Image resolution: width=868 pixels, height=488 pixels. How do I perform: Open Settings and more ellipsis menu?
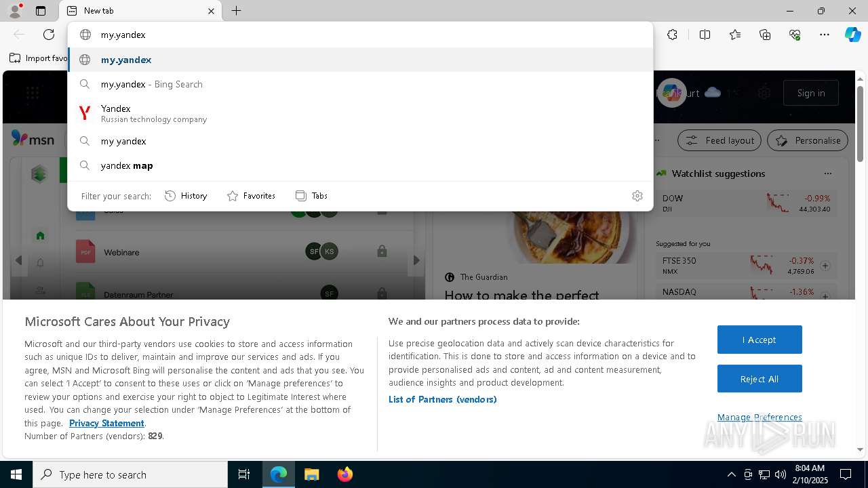pos(825,35)
